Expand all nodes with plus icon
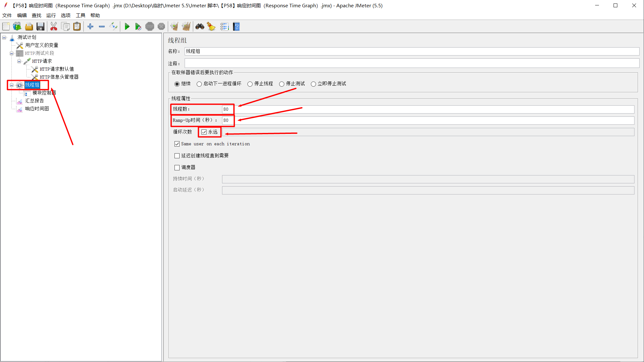Screen dimensions: 644x362 pyautogui.click(x=90, y=27)
